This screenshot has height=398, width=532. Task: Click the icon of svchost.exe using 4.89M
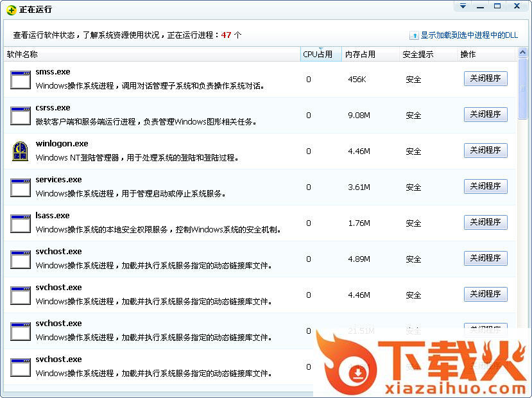point(21,259)
